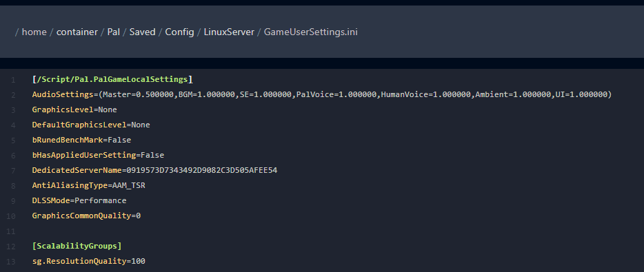Place cursor on [/Script/Pal.PalGameLocalSettings] header line

coord(112,79)
